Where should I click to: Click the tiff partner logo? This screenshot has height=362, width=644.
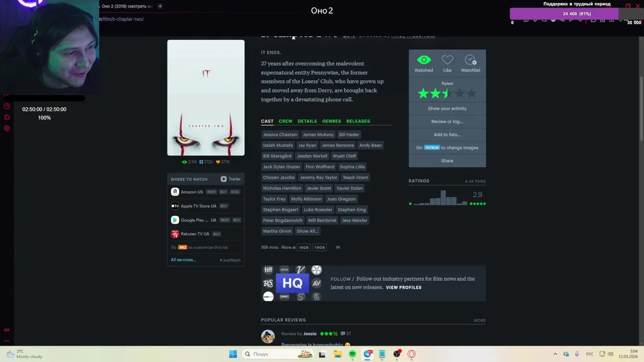tap(268, 270)
